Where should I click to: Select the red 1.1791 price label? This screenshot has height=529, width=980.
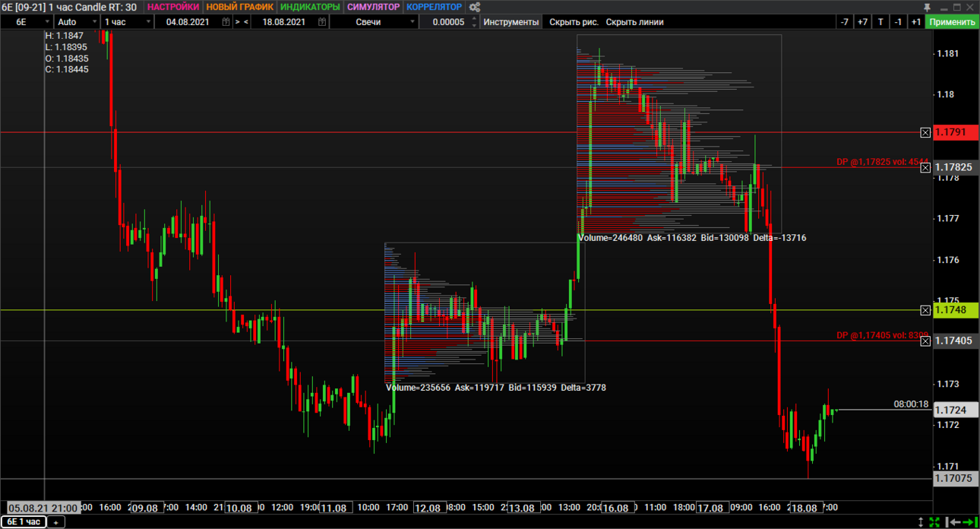click(956, 132)
